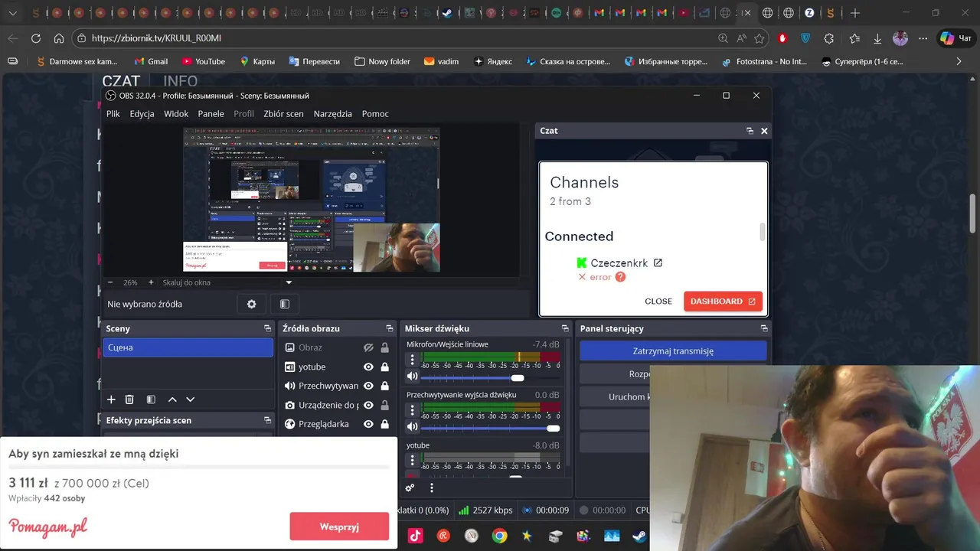Open source properties gear icon

pos(251,304)
